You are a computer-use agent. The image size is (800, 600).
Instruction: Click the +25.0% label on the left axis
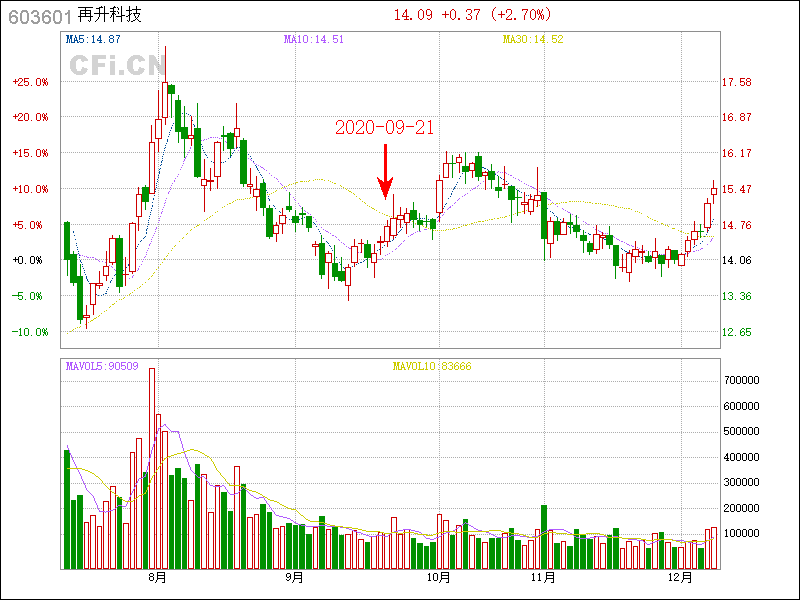pos(30,82)
